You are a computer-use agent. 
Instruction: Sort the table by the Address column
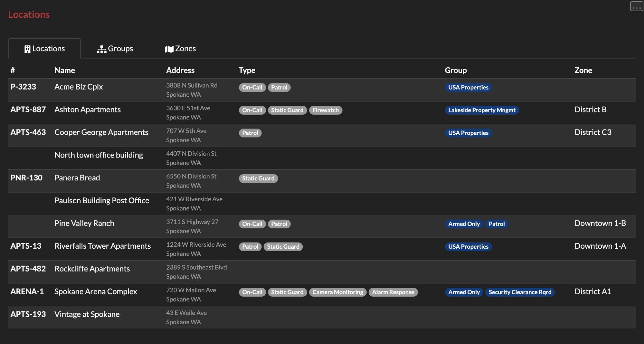click(x=180, y=70)
